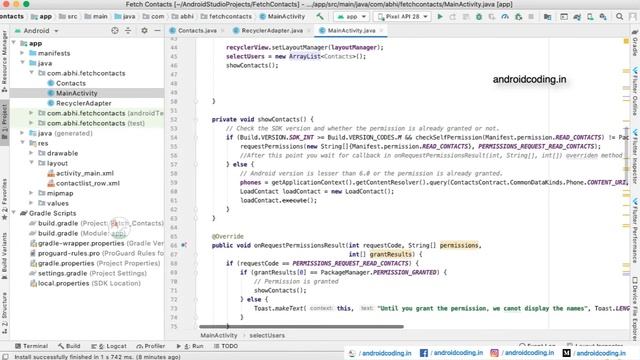
Task: Open the SDK Manager icon
Action: coord(603,17)
